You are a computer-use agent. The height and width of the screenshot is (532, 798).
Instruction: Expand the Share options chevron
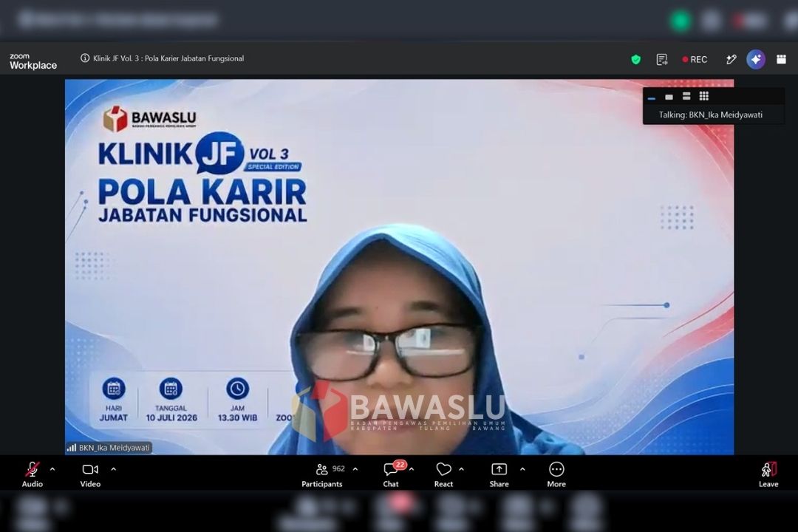pos(522,469)
